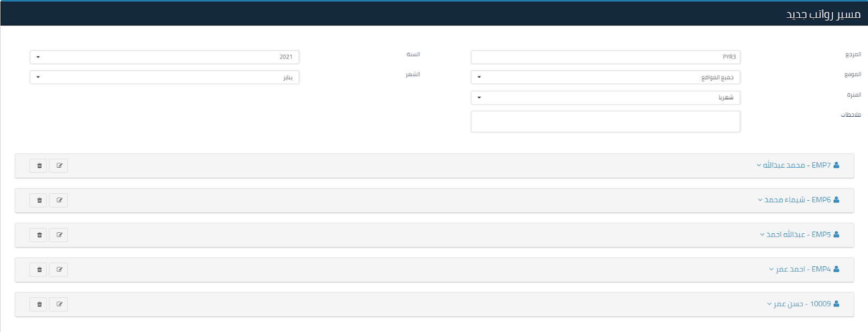Click the trash icon for employee 10009
Viewport: 868px width, 332px height.
tap(39, 304)
